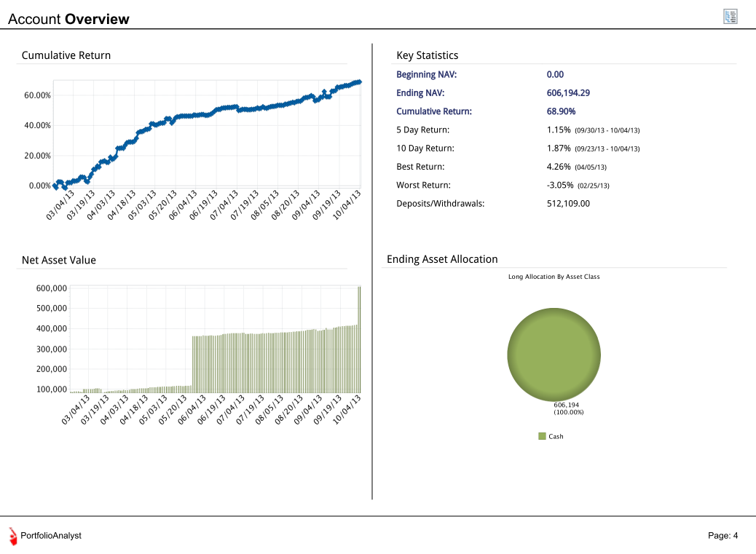This screenshot has height=554, width=756.
Task: Click the Ending Asset Allocation heading
Action: pos(442,259)
